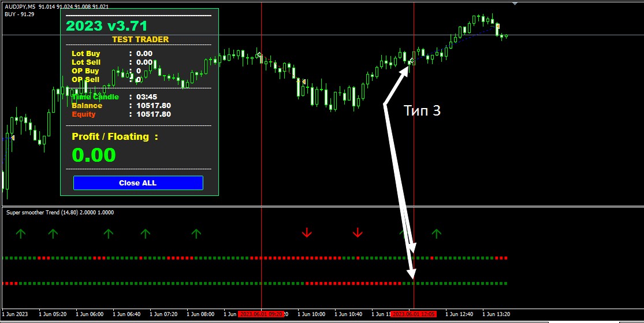
Task: Click the 1 Jun 06:40 time axis label
Action: click(126, 314)
